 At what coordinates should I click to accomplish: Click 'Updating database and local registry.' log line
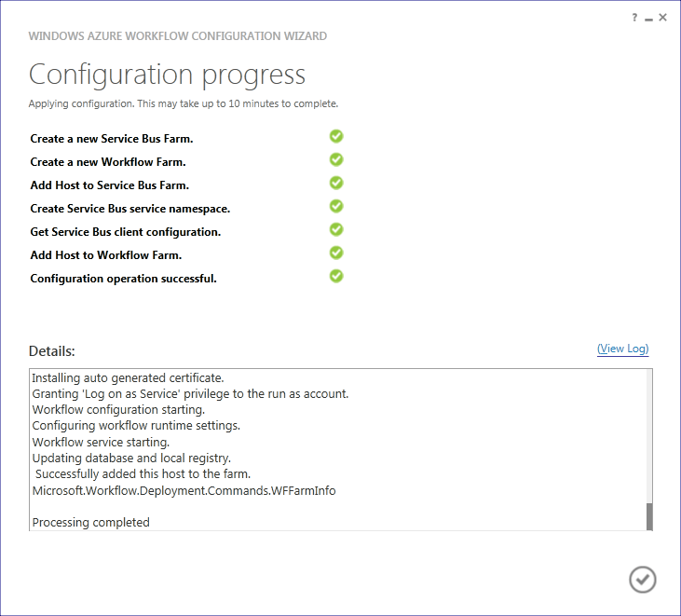(x=131, y=459)
